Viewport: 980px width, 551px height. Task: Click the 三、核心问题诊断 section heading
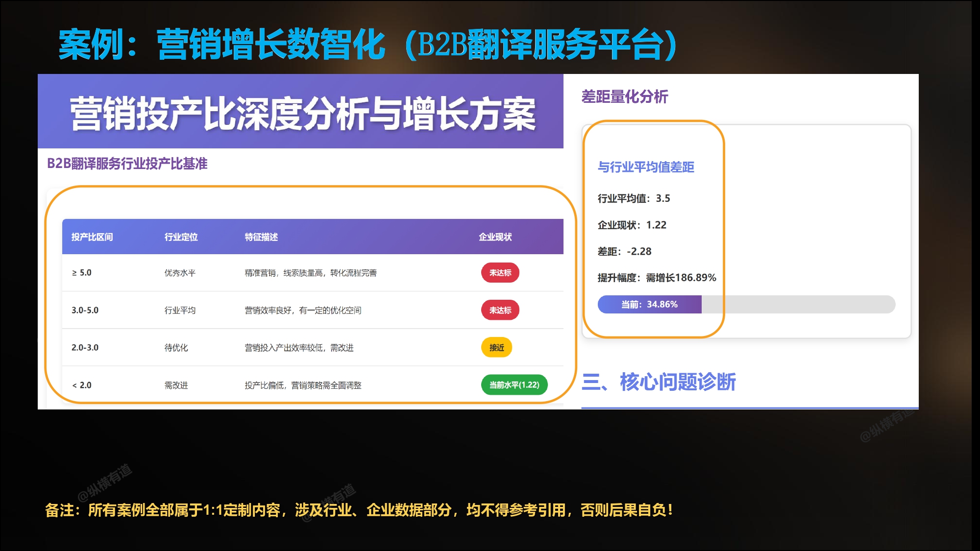(x=659, y=382)
